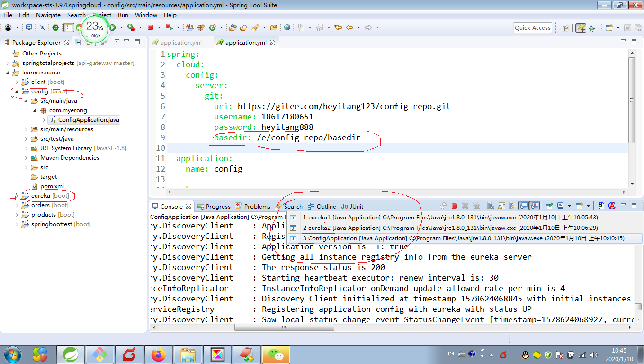This screenshot has height=364, width=644.
Task: Click the Back navigation arrow
Action: coord(350,27)
